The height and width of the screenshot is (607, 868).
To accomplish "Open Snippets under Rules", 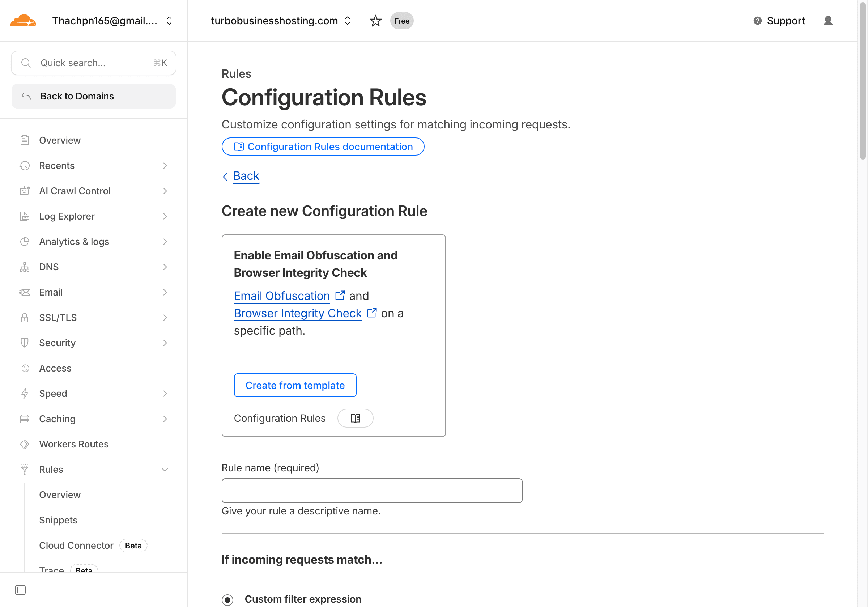I will coord(58,520).
